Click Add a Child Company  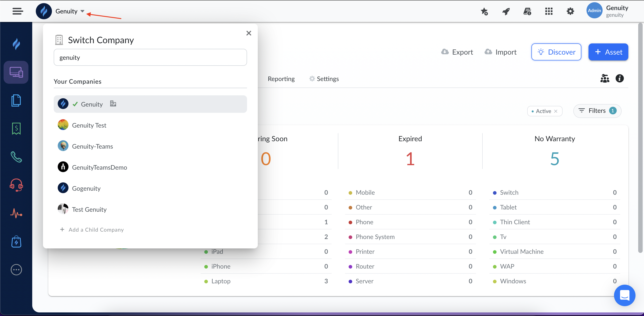(92, 229)
